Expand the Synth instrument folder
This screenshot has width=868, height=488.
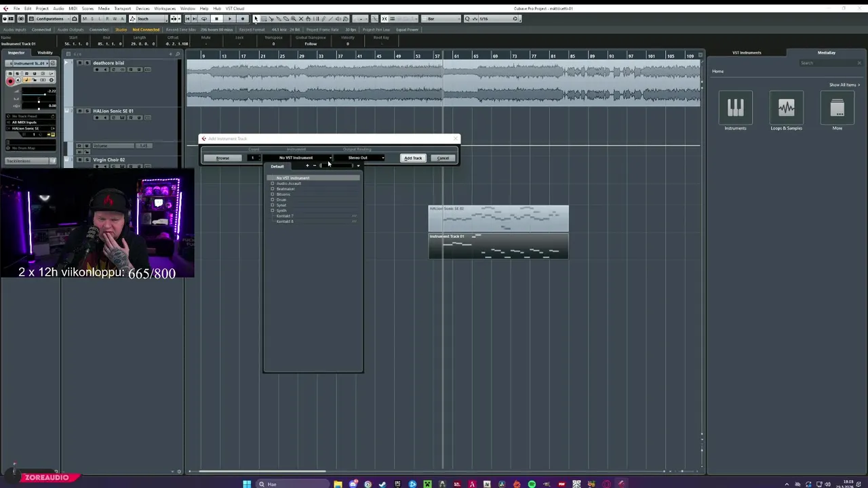(x=273, y=211)
